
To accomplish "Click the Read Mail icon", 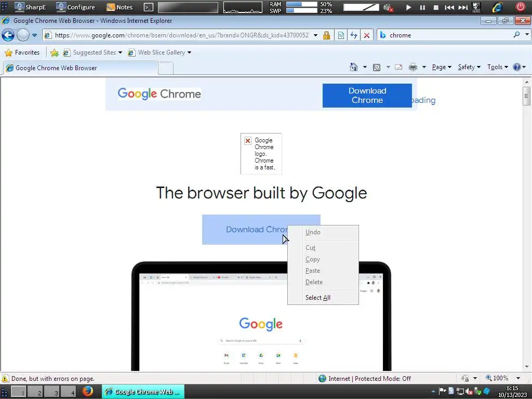I will click(x=398, y=67).
